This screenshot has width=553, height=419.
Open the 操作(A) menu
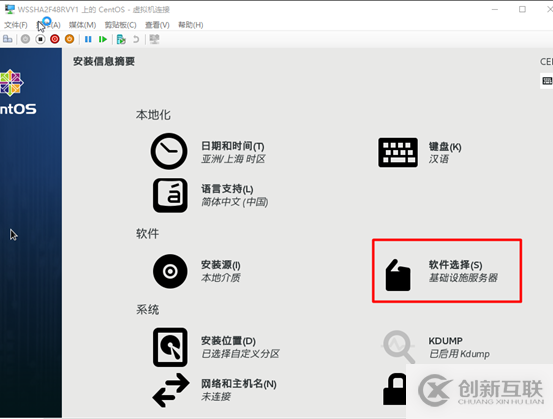pos(49,25)
